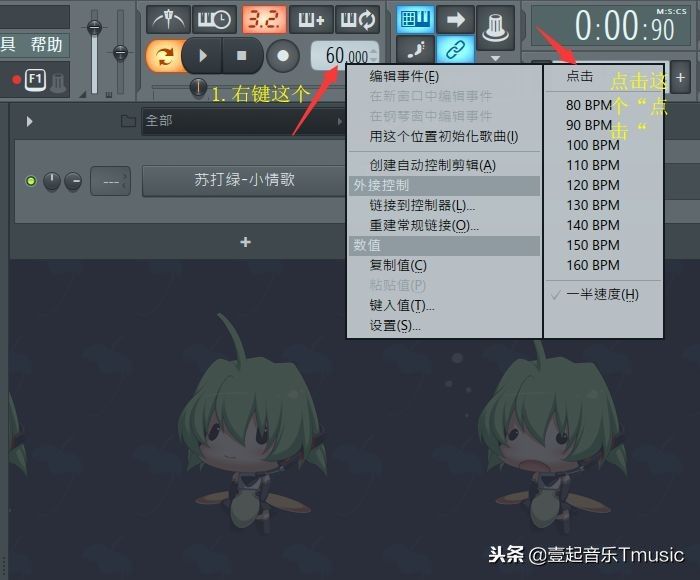700x580 pixels.
Task: Select 140 BPM preset
Action: [604, 225]
